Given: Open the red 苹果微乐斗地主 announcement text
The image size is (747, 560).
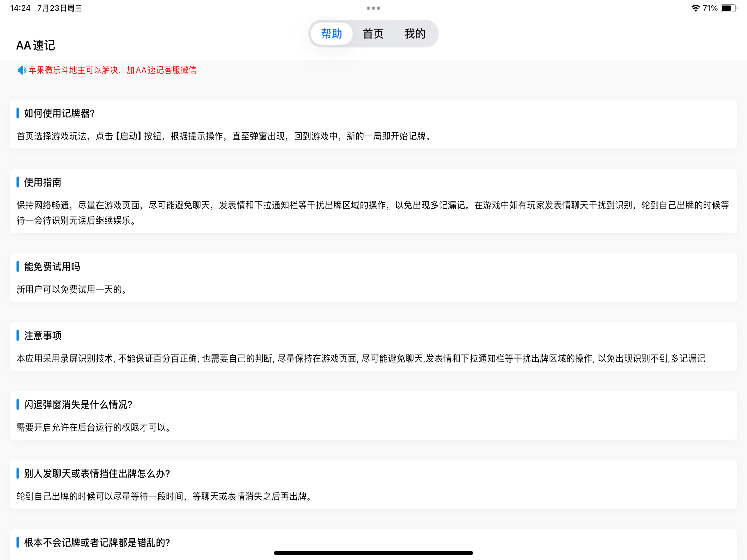Looking at the screenshot, I should (x=112, y=70).
